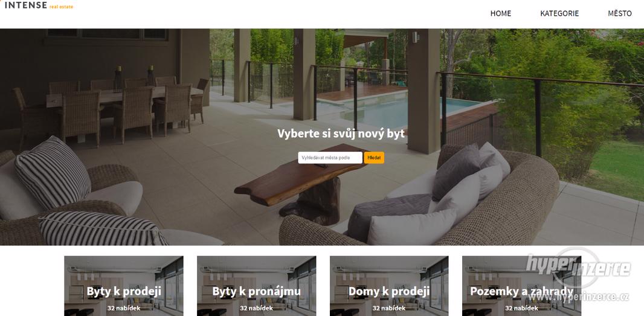Image resolution: width=644 pixels, height=316 pixels.
Task: Open the 'Pozemky a zahrady' category
Action: click(x=521, y=291)
